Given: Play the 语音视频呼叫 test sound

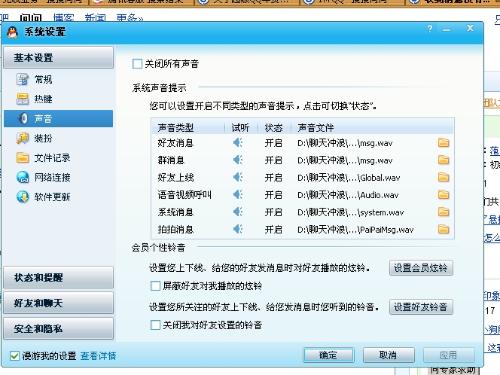Looking at the screenshot, I should point(237,195).
